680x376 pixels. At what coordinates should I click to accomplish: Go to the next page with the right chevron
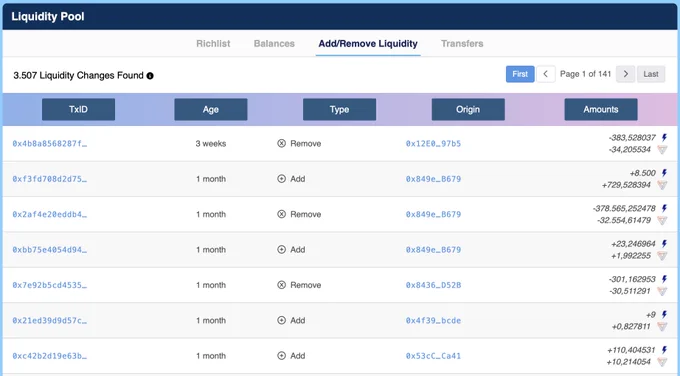[x=625, y=74]
